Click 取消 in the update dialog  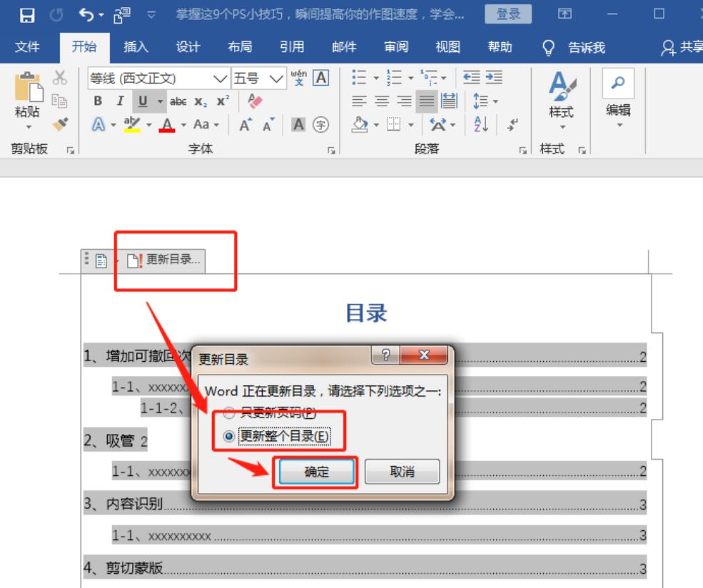tap(402, 472)
